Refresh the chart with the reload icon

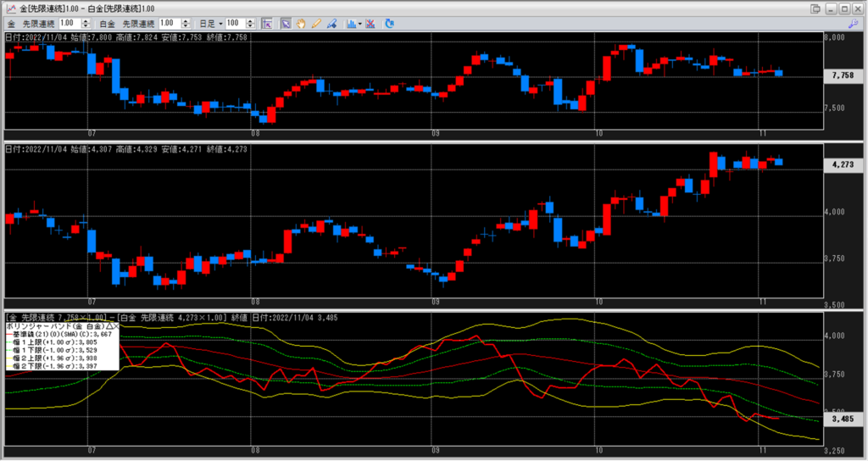click(x=389, y=23)
